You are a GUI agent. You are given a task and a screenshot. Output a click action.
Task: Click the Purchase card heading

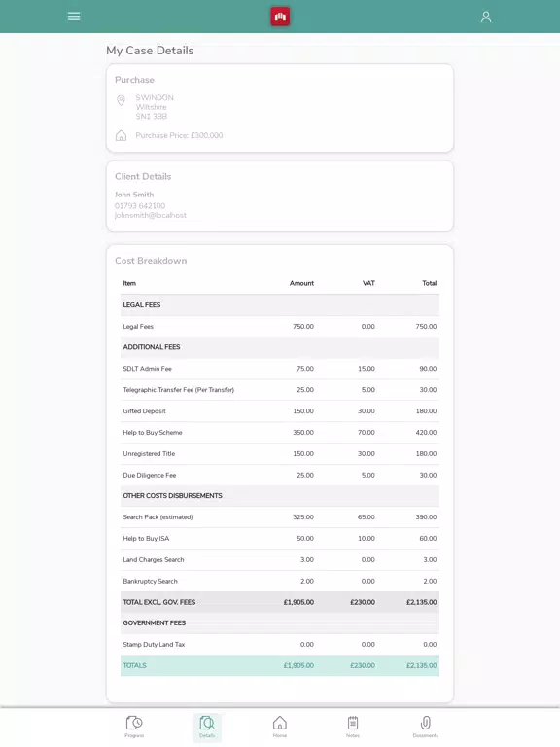click(x=134, y=80)
